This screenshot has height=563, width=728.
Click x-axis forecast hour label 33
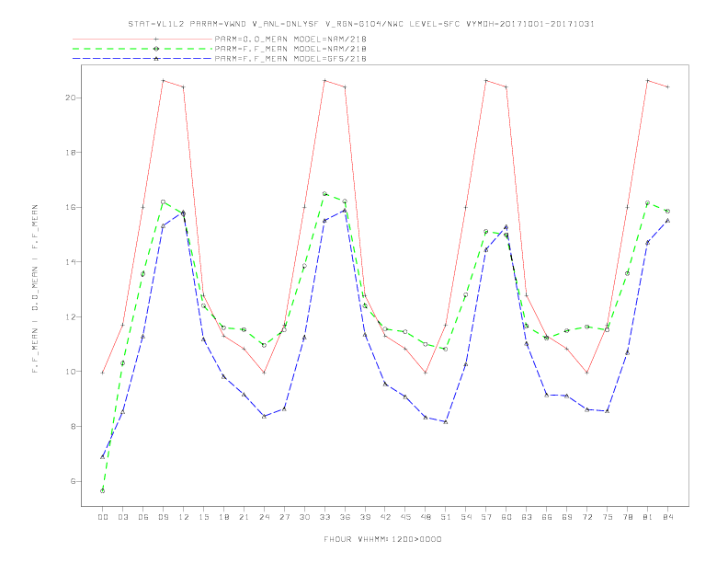pyautogui.click(x=324, y=517)
